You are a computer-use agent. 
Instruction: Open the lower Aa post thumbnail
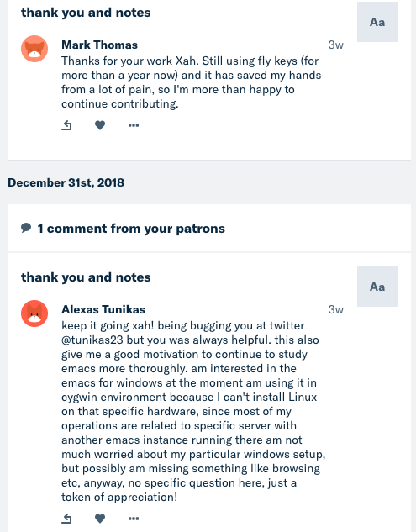377,287
